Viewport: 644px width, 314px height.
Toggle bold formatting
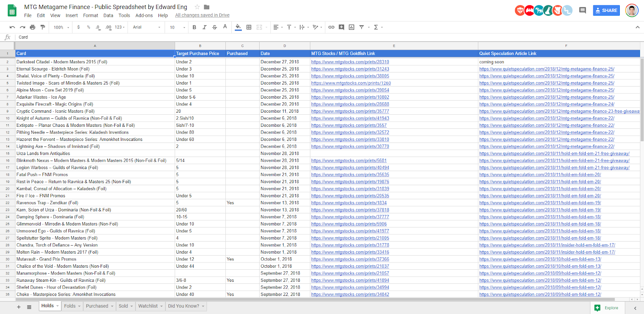[x=194, y=27]
